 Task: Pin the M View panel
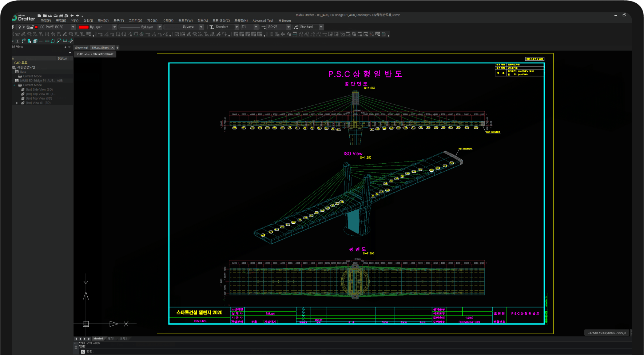point(65,47)
